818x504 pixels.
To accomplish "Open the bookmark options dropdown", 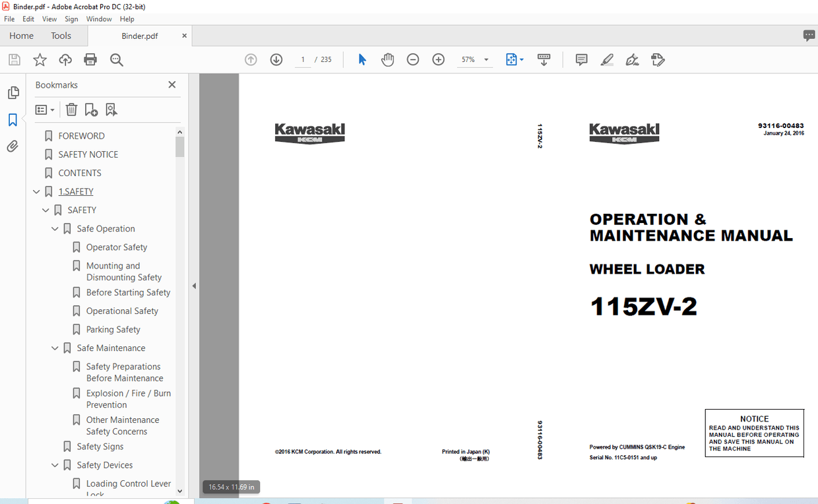I will [44, 110].
